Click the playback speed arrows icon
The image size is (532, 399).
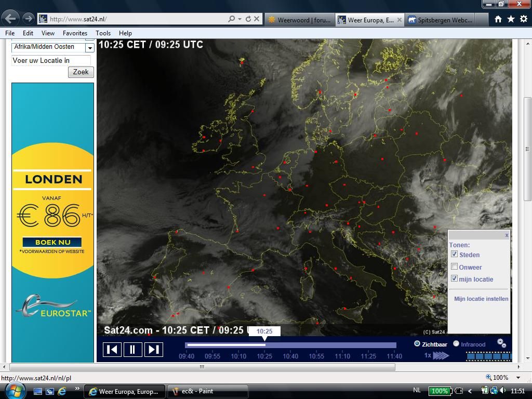(x=441, y=355)
